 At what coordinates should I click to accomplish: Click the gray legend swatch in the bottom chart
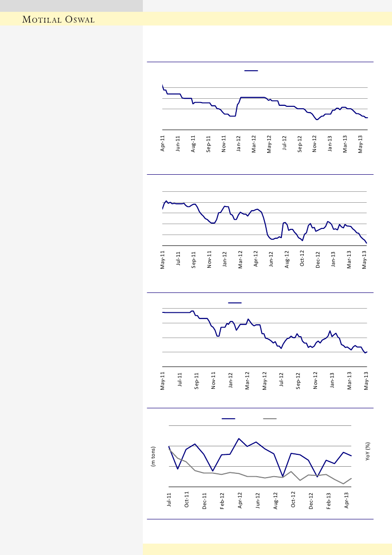click(270, 419)
